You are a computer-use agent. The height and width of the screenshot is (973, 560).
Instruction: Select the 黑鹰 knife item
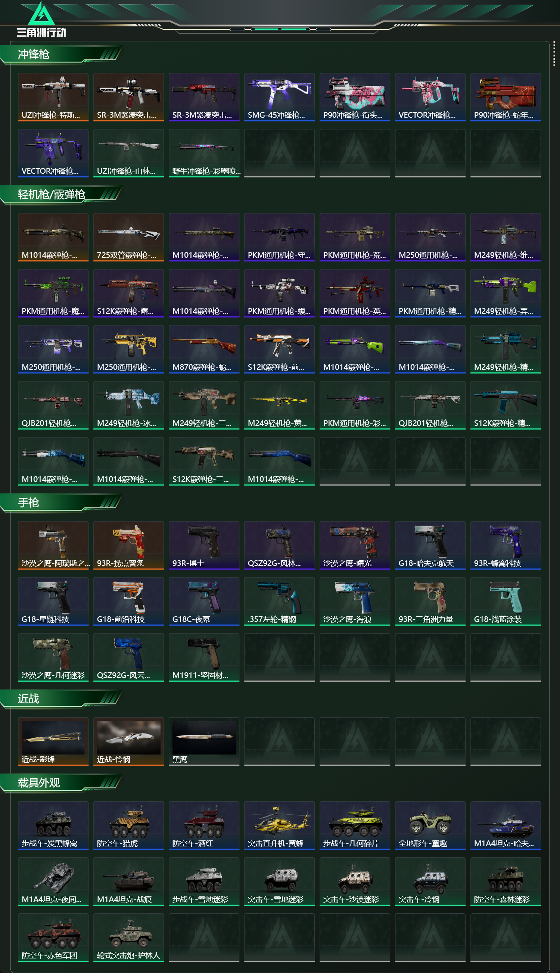coord(204,741)
